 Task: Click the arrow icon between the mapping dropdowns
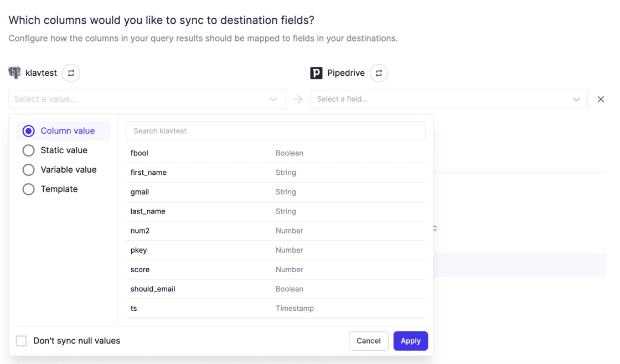[x=298, y=99]
